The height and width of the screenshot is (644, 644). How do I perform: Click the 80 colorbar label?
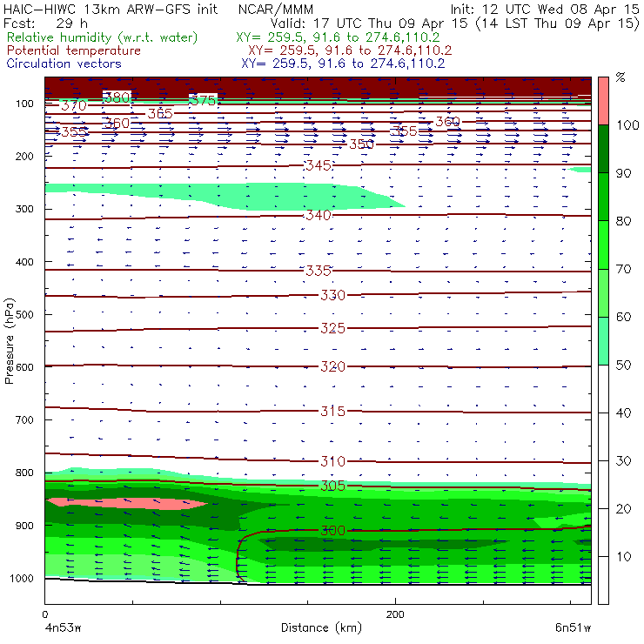coord(623,221)
